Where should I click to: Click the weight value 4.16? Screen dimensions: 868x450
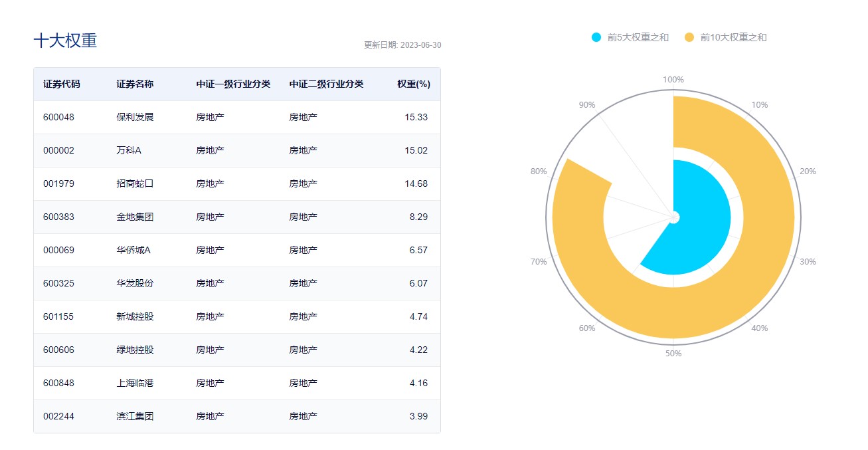pyautogui.click(x=418, y=383)
